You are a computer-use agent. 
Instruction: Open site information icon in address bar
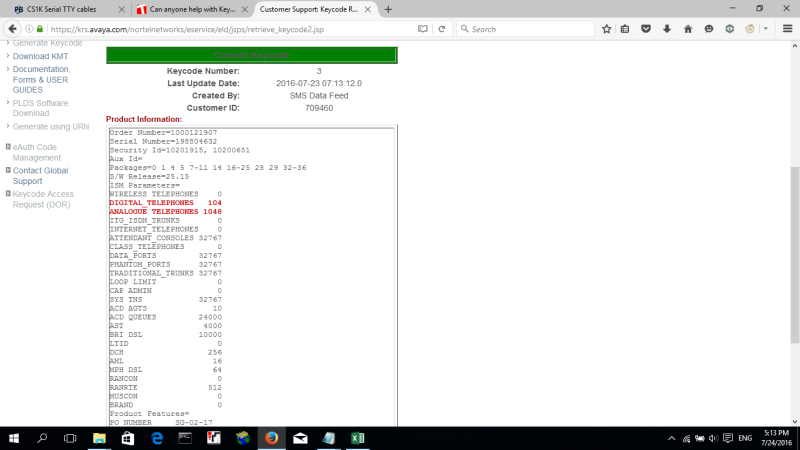(29, 29)
